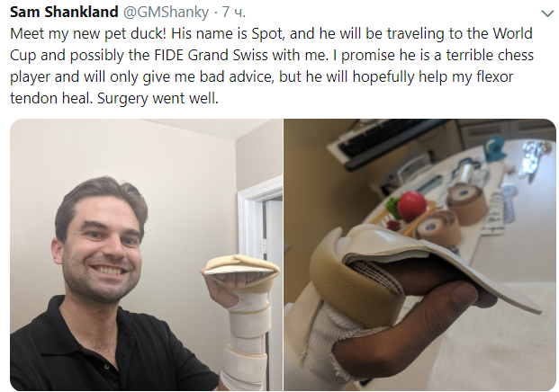This screenshot has height=392, width=559.
Task: Open the tweet options chevron menu
Action: (547, 13)
